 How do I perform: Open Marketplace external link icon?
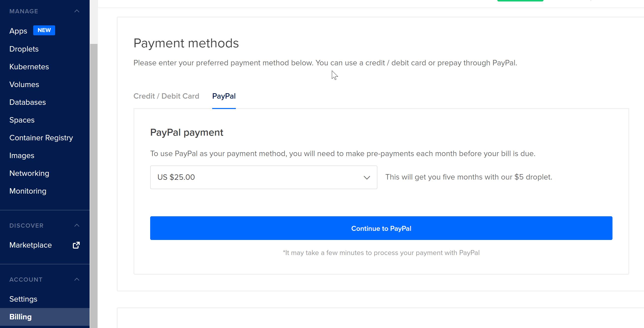point(76,245)
